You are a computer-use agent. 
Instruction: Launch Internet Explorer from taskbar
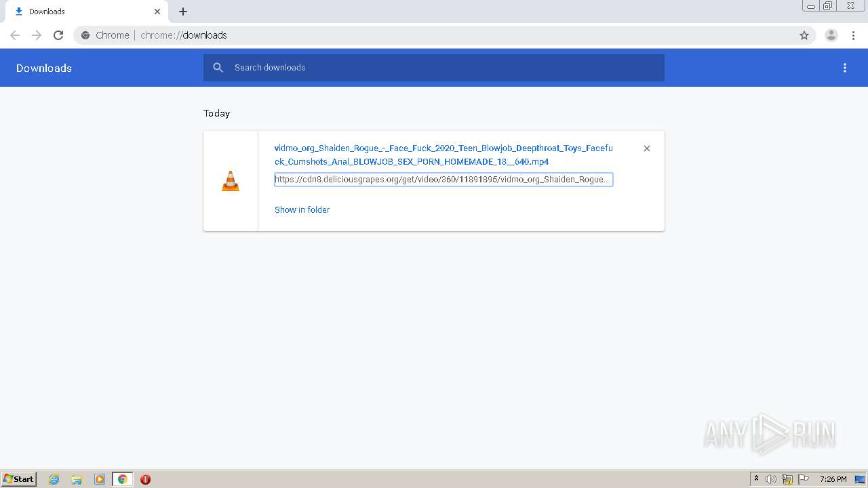[54, 479]
